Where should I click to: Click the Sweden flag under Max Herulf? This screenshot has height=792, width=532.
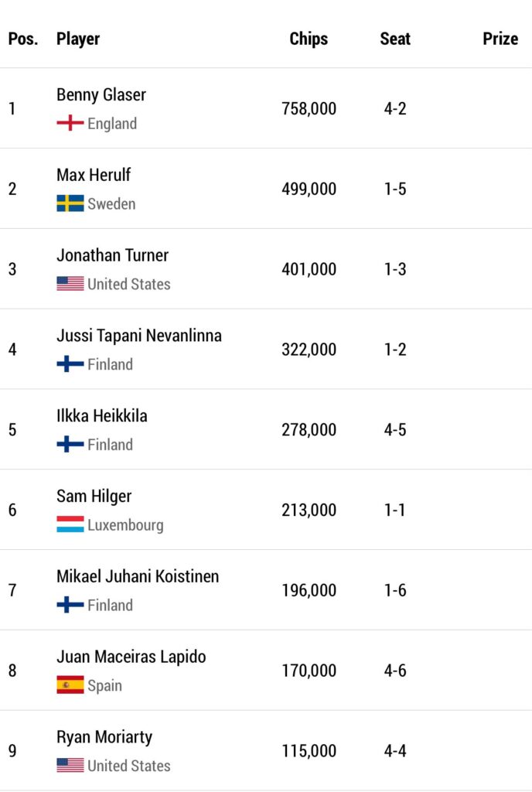70,203
